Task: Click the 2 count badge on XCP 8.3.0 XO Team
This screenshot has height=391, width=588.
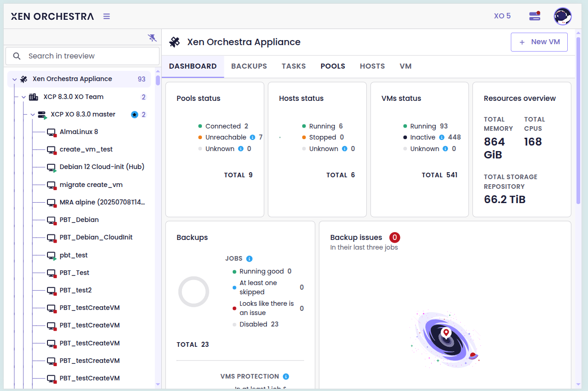Action: (143, 97)
